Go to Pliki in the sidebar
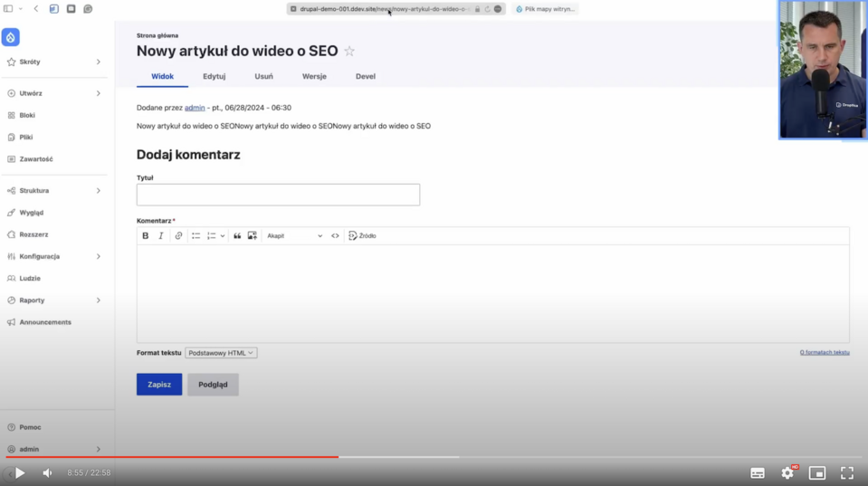 pyautogui.click(x=26, y=138)
